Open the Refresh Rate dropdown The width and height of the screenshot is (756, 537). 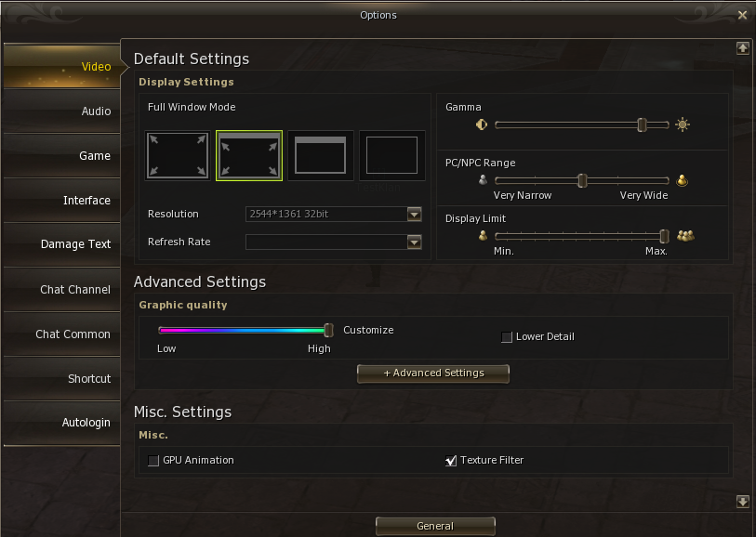[415, 242]
